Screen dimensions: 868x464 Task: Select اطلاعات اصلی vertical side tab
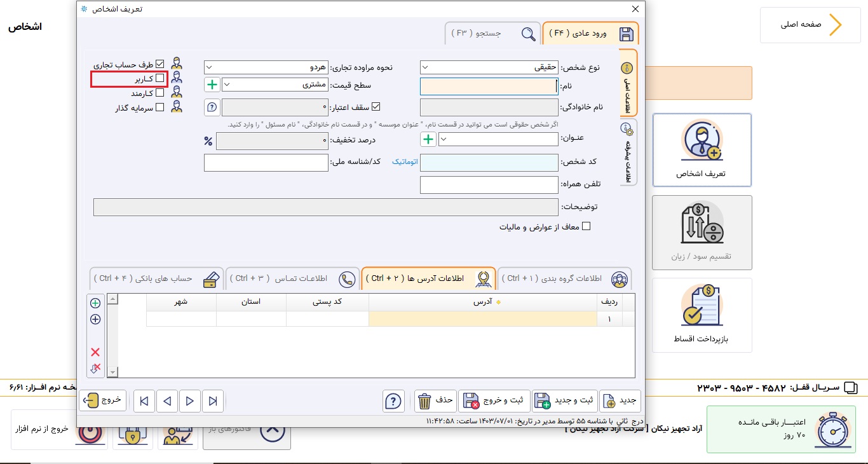[x=628, y=83]
